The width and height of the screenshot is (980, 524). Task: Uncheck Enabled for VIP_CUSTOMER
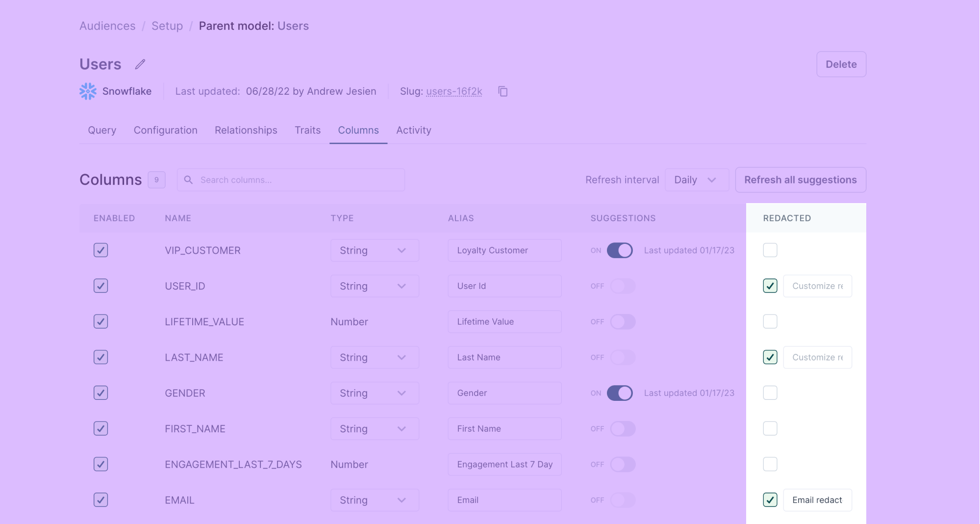pyautogui.click(x=101, y=250)
